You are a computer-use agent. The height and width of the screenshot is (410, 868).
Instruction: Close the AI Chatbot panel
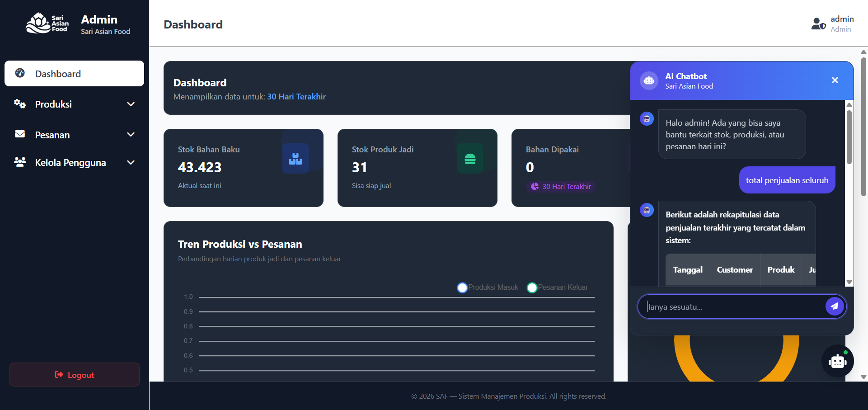click(835, 80)
